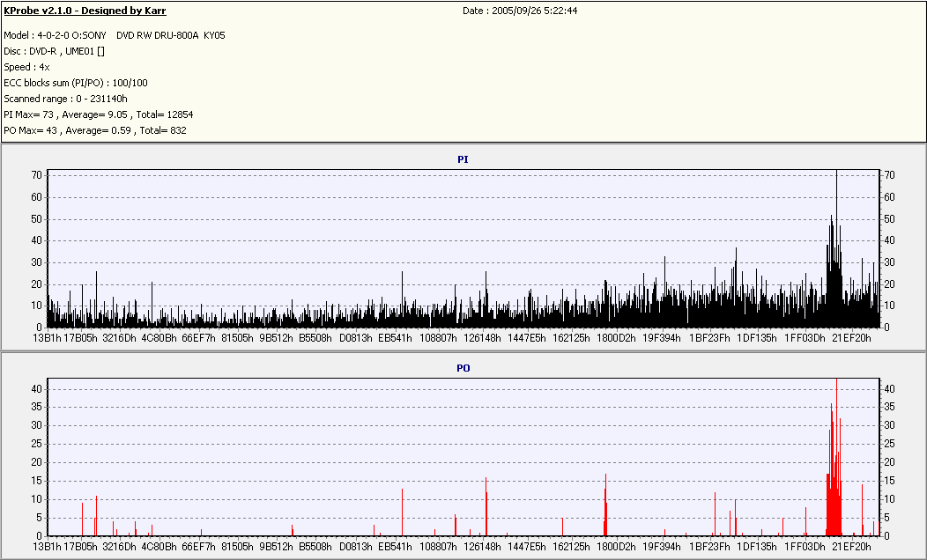This screenshot has height=560, width=927.
Task: Click the 1FF03Dh label under the PO graph
Action: [x=805, y=547]
